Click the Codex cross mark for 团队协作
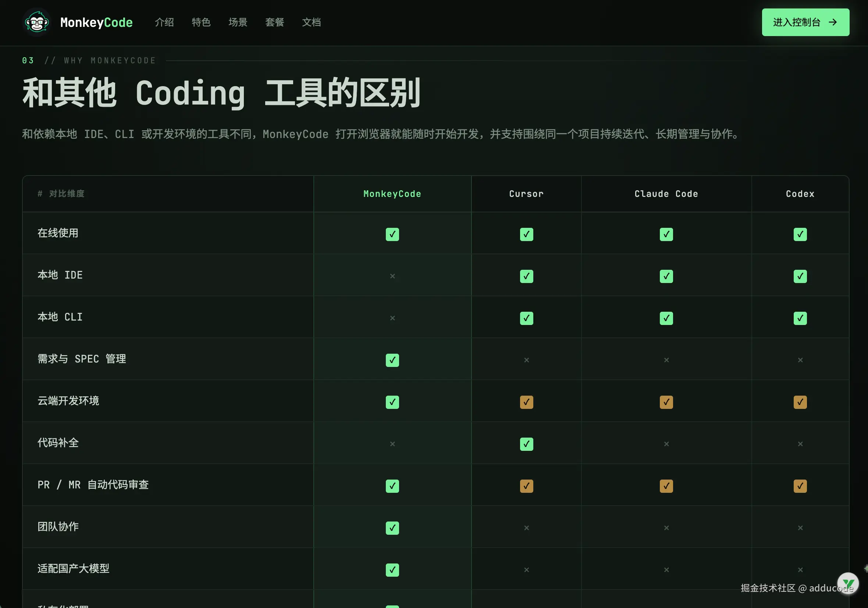Screen dimensions: 868x608 click(800, 528)
